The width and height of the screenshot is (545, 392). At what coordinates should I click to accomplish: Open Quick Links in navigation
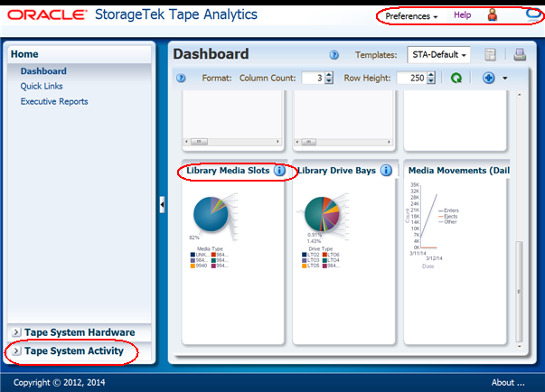(x=42, y=86)
